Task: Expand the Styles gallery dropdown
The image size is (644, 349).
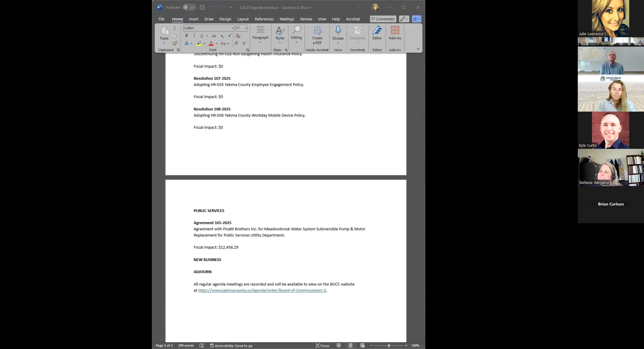Action: (280, 43)
